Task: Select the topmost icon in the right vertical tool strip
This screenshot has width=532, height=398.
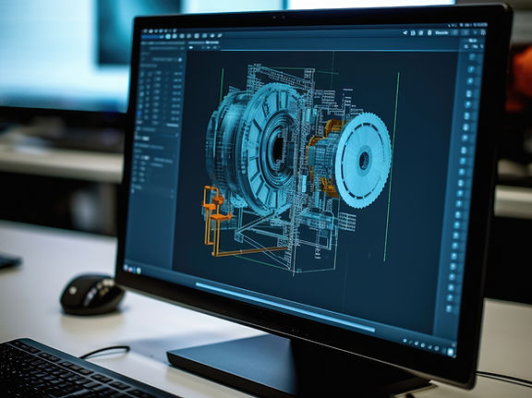Action: coord(472,57)
